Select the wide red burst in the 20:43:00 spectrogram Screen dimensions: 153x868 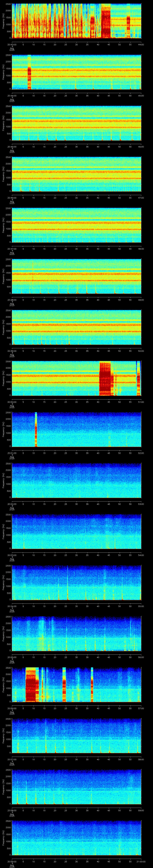point(106,21)
